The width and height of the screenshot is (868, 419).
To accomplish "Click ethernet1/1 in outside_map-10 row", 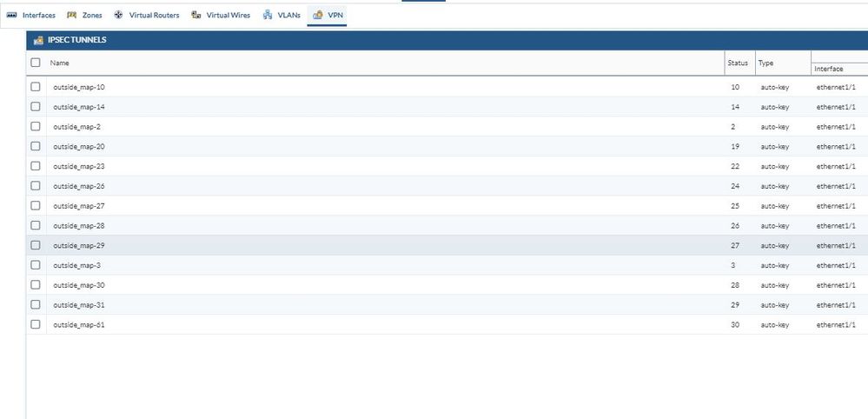I will point(836,87).
